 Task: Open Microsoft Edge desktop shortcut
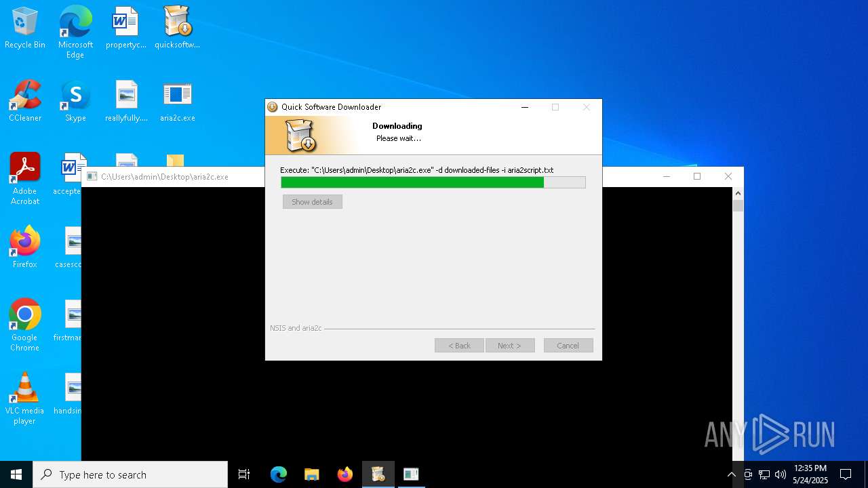[75, 32]
